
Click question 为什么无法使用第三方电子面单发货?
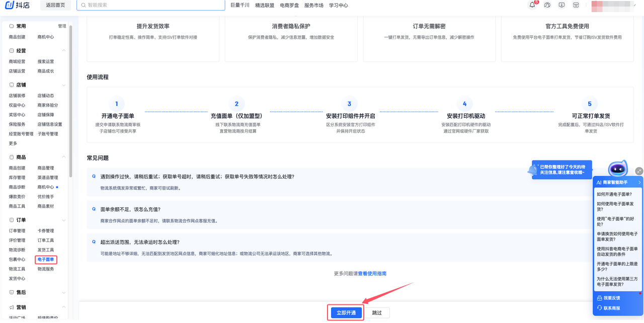pos(617,282)
